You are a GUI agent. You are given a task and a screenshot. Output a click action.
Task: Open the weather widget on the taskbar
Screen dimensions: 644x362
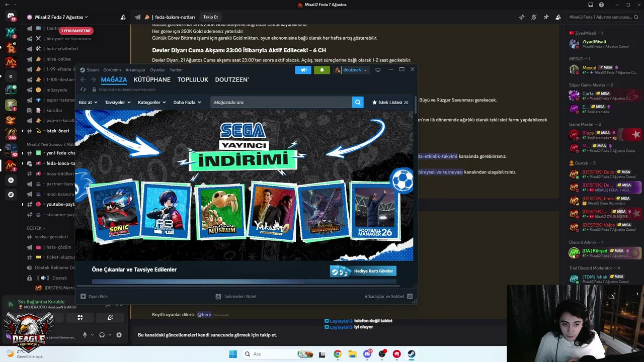click(x=24, y=354)
